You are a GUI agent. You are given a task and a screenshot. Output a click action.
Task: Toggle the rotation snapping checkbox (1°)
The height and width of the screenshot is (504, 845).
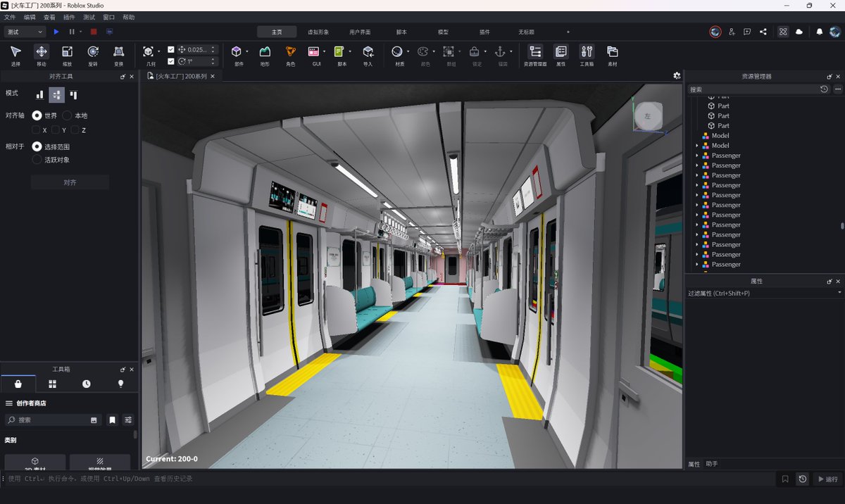170,61
